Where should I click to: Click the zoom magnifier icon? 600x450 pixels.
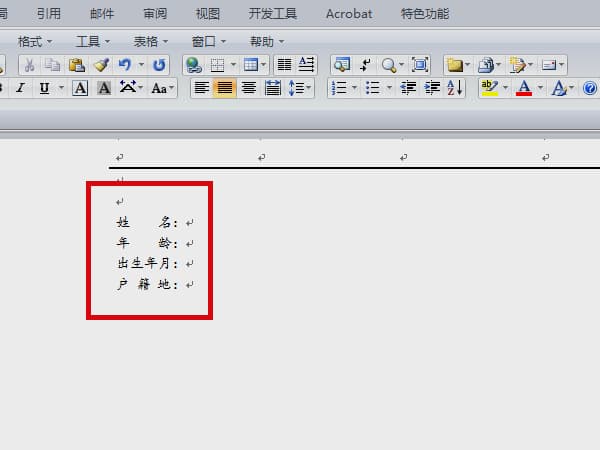[x=389, y=65]
